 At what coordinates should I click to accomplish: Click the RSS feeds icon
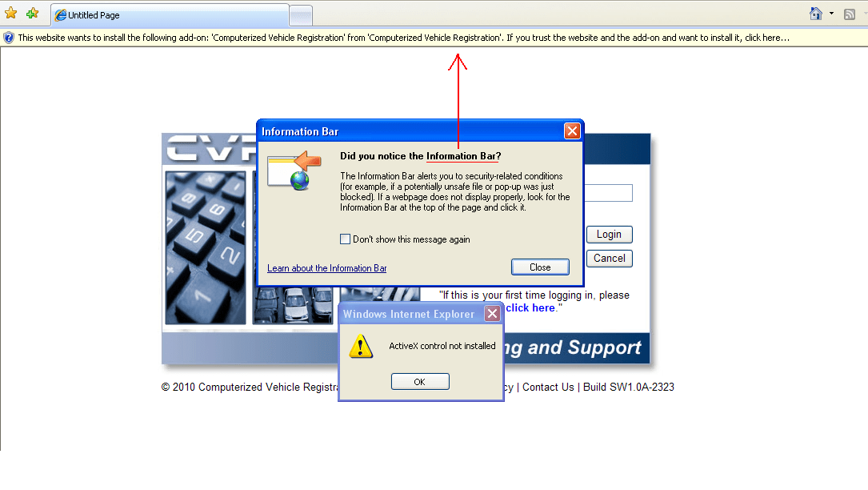click(849, 14)
